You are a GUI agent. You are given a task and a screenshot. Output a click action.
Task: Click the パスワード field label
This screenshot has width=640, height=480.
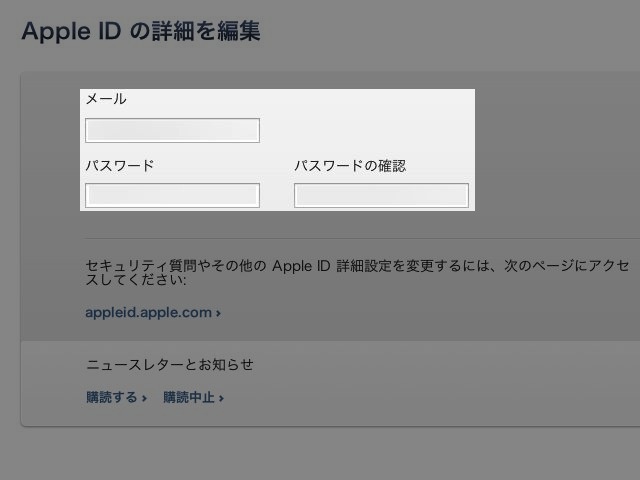coord(120,166)
